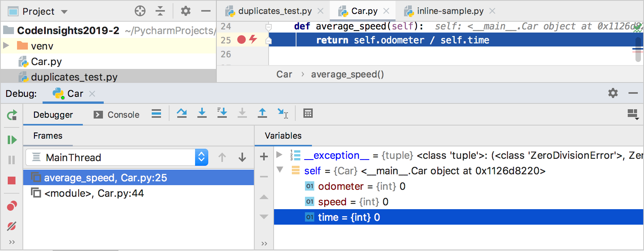Click Step Into
644x251 pixels.
click(202, 113)
